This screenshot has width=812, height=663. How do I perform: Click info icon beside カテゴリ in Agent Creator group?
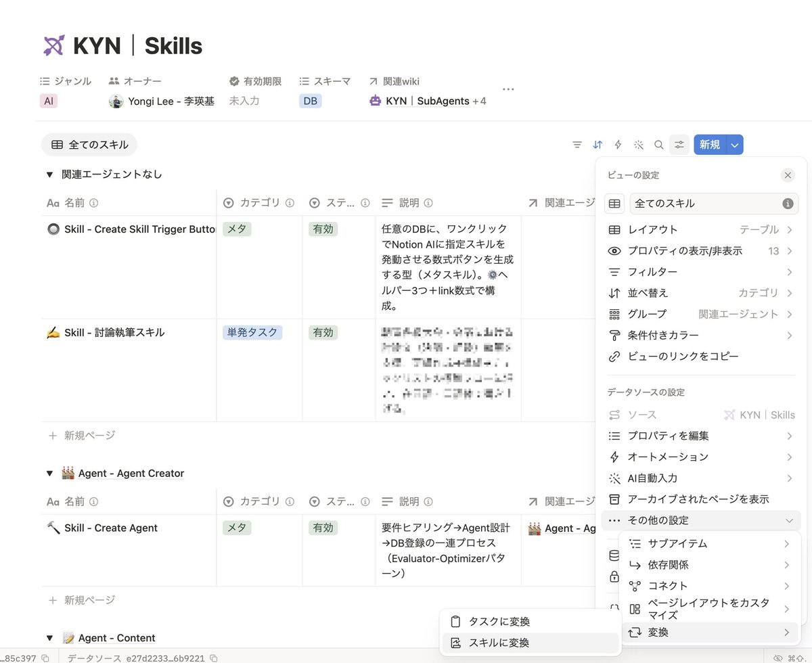click(290, 501)
